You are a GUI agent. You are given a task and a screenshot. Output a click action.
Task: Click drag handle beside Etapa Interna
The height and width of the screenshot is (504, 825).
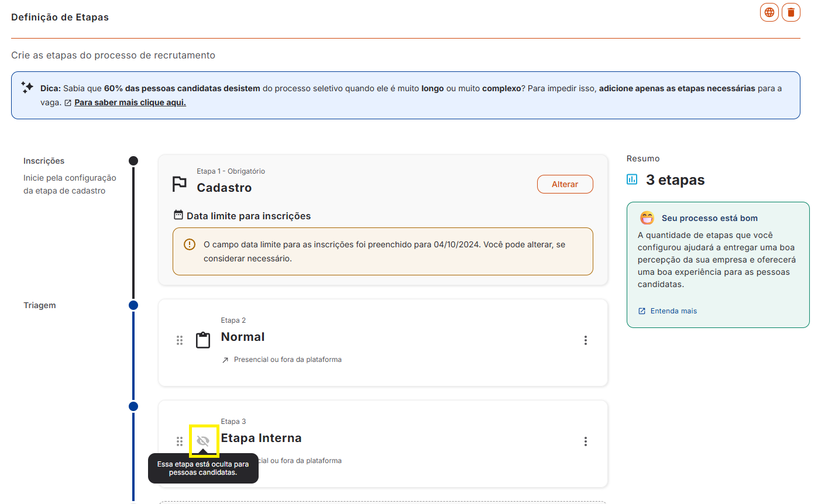[x=180, y=441]
